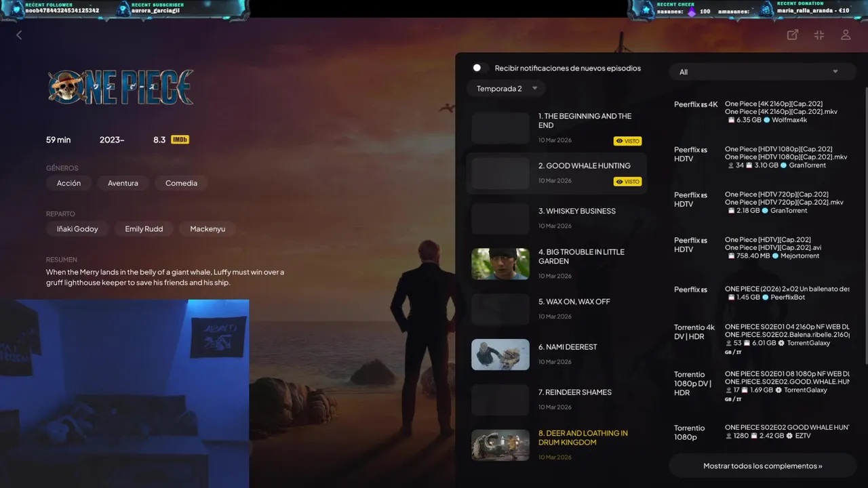The image size is (868, 488).
Task: Toggle new-episode notifications switch
Action: (x=480, y=68)
